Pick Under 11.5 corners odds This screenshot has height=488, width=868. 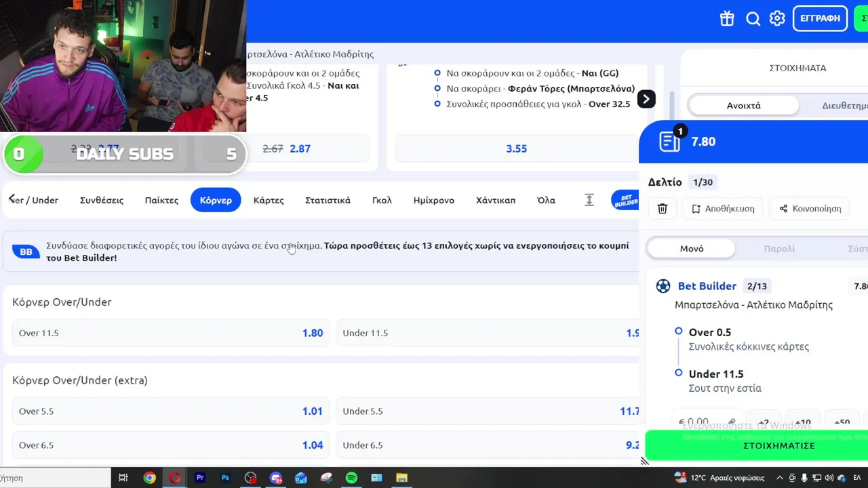(488, 333)
